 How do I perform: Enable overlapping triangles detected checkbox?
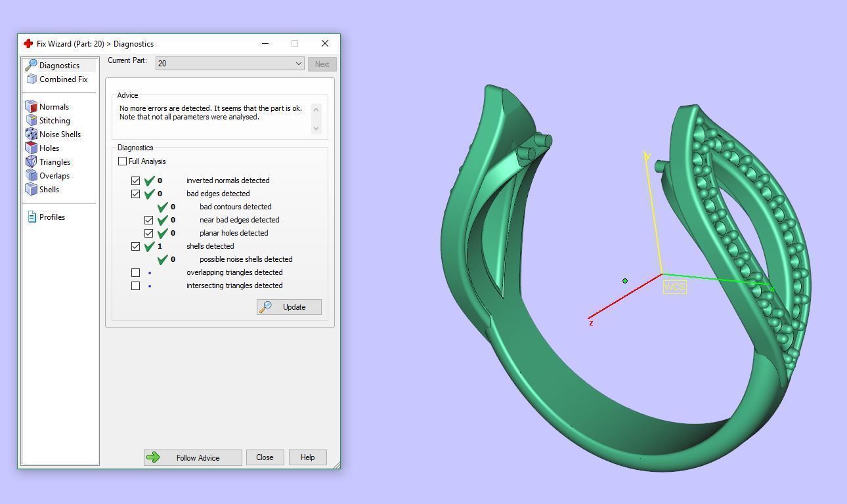(136, 272)
